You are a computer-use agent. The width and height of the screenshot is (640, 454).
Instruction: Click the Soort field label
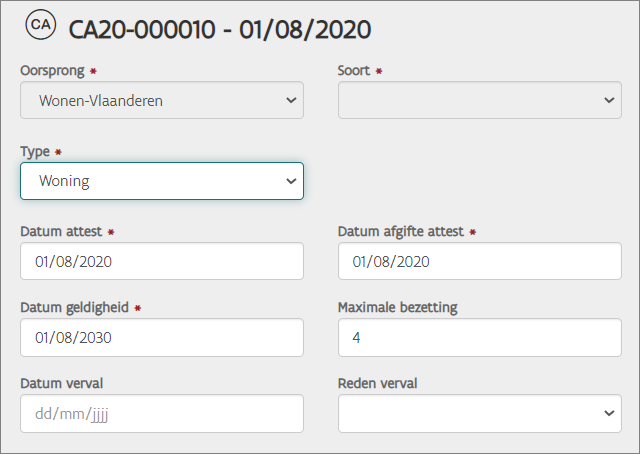[354, 71]
